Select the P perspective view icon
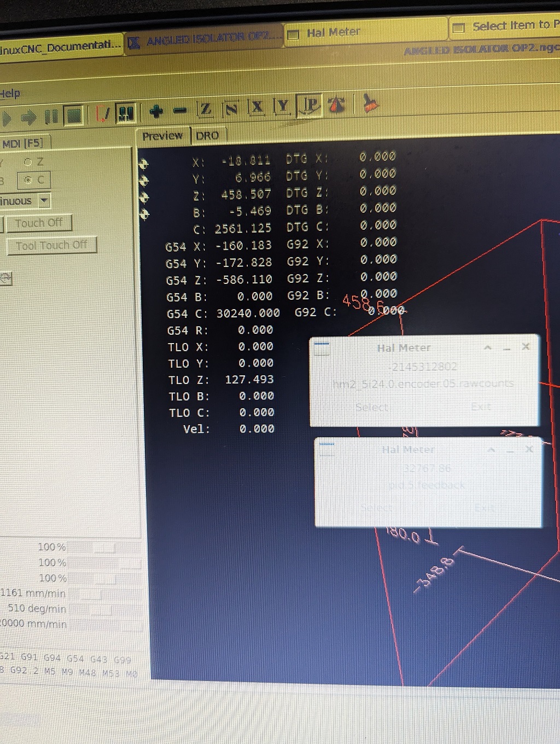This screenshot has height=744, width=560. pos(309,104)
